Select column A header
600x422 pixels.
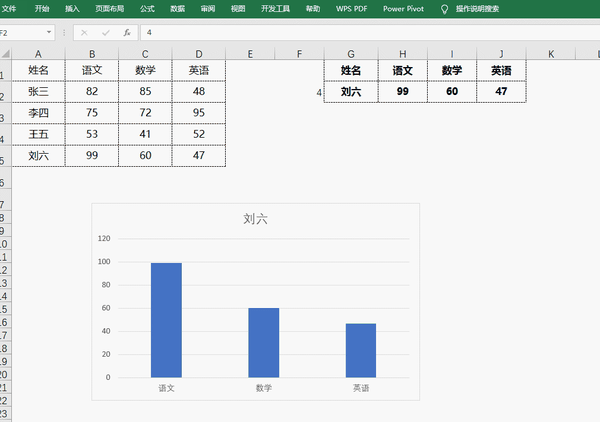(38, 54)
